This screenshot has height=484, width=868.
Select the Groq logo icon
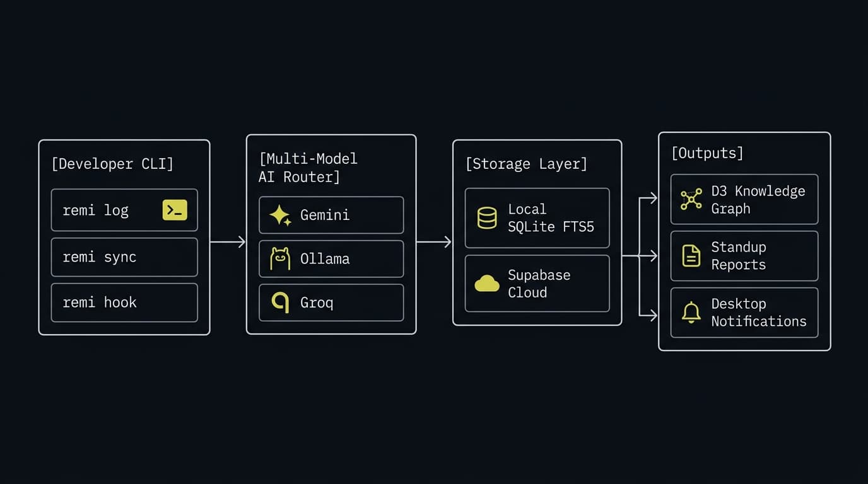point(280,302)
